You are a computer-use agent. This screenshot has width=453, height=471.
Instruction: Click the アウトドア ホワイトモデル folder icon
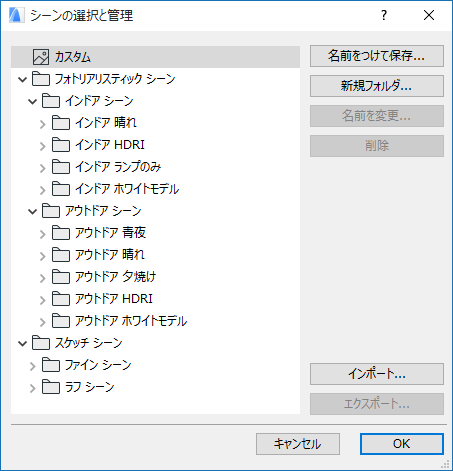[x=61, y=321]
